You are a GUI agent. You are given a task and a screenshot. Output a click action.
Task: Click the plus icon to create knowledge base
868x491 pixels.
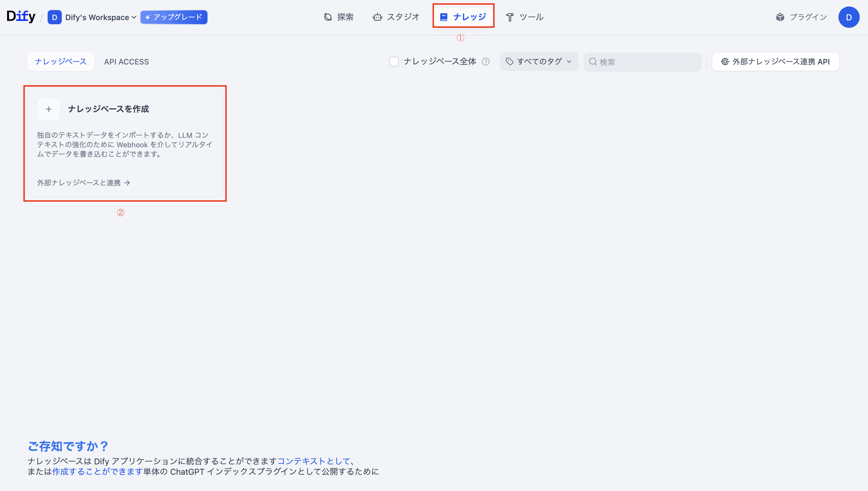pyautogui.click(x=49, y=109)
